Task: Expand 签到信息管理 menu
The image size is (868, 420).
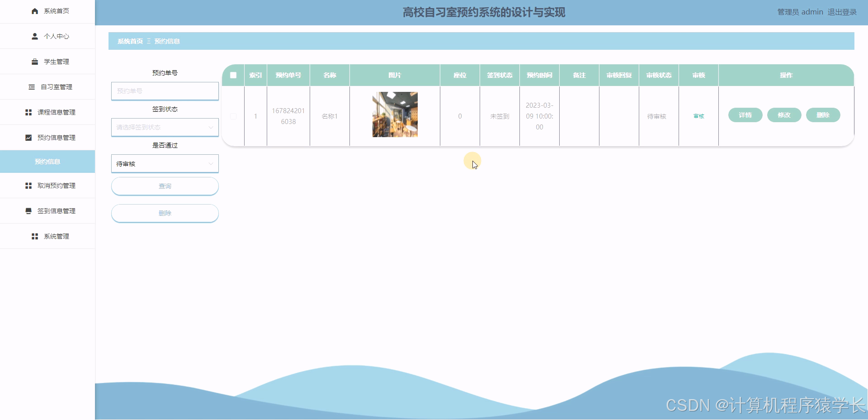Action: tap(47, 211)
